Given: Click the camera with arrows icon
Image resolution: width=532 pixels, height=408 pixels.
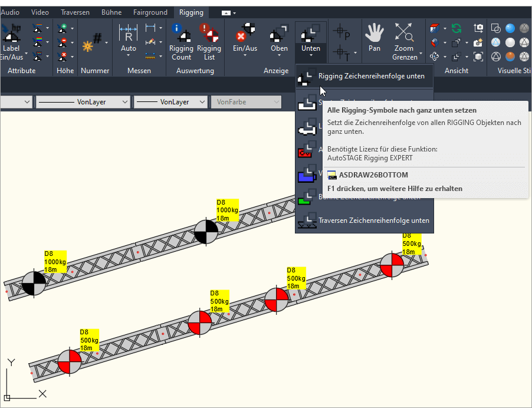Looking at the screenshot, I should 478,28.
